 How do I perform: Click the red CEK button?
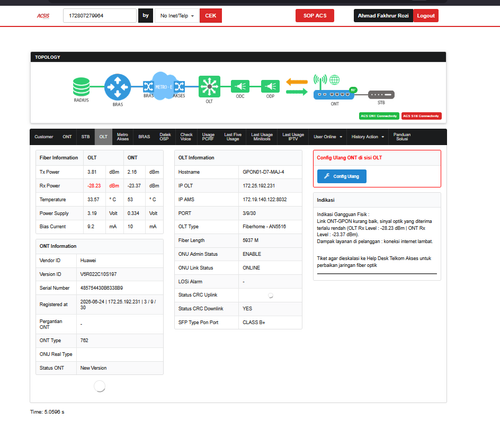pos(211,16)
